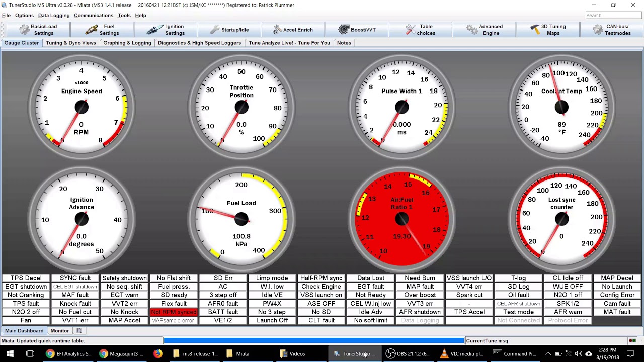Image resolution: width=644 pixels, height=362 pixels.
Task: Open Table choices menu
Action: point(421,30)
